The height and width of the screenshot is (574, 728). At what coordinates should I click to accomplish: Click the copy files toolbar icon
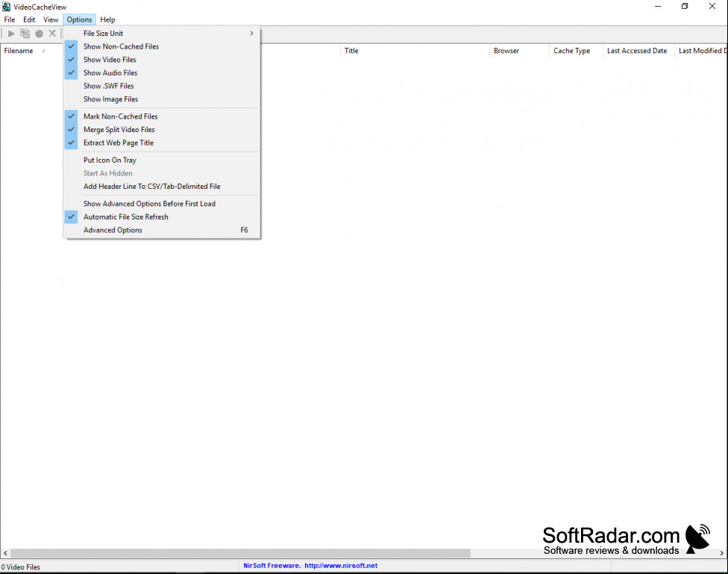point(25,34)
